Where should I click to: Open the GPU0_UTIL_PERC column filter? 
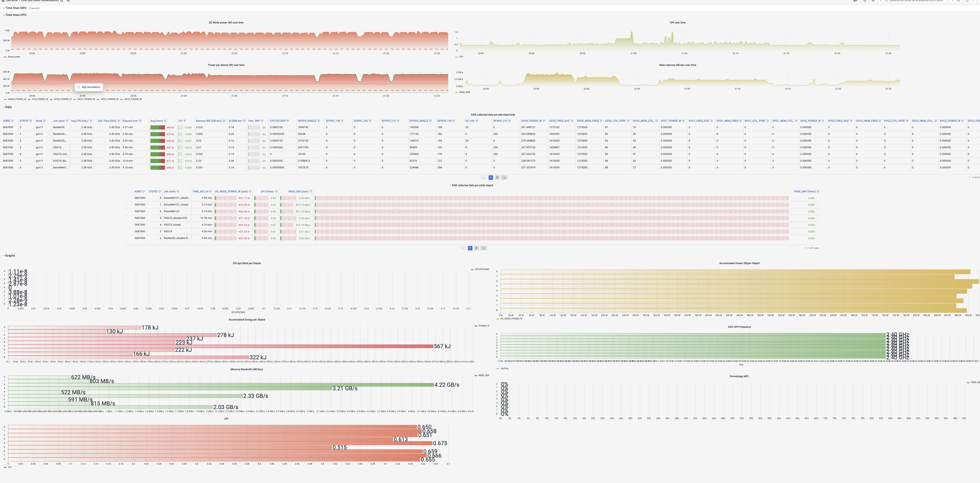628,121
